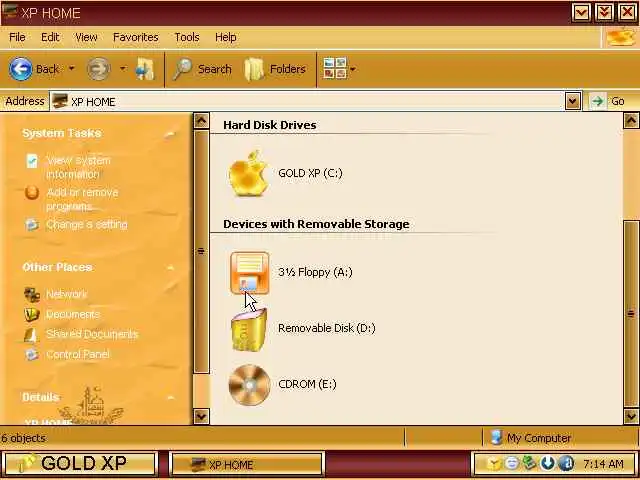Screen dimensions: 640x480
Task: Click the sidebar scrollbar thumb
Action: click(x=201, y=251)
